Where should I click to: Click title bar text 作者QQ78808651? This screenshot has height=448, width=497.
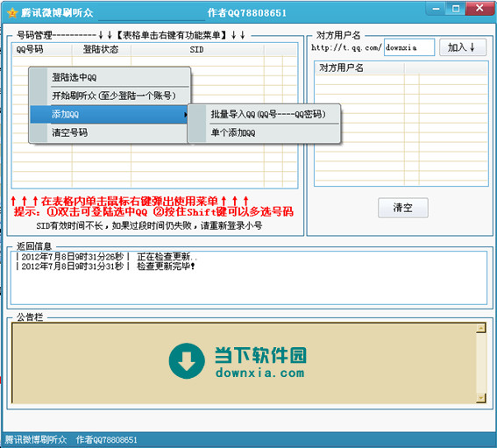tap(247, 13)
